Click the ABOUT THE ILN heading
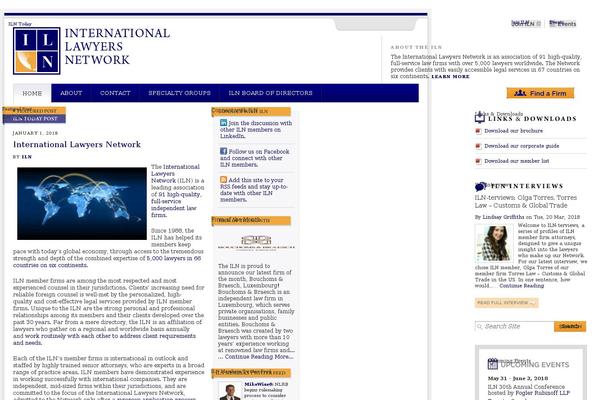Image resolution: width=600 pixels, height=400 pixels. pyautogui.click(x=416, y=47)
